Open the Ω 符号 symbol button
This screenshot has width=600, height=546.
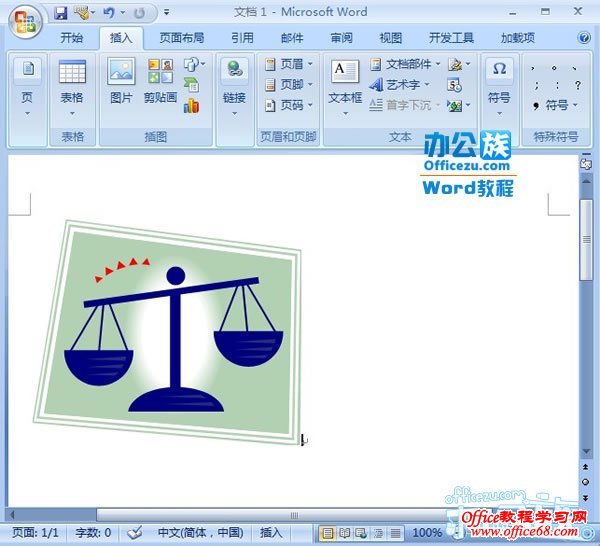(x=499, y=88)
